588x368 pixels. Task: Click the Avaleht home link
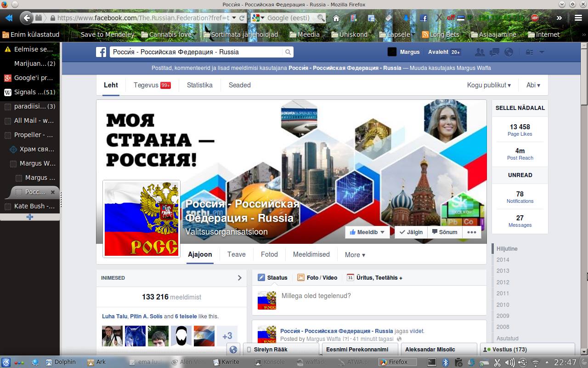click(438, 52)
